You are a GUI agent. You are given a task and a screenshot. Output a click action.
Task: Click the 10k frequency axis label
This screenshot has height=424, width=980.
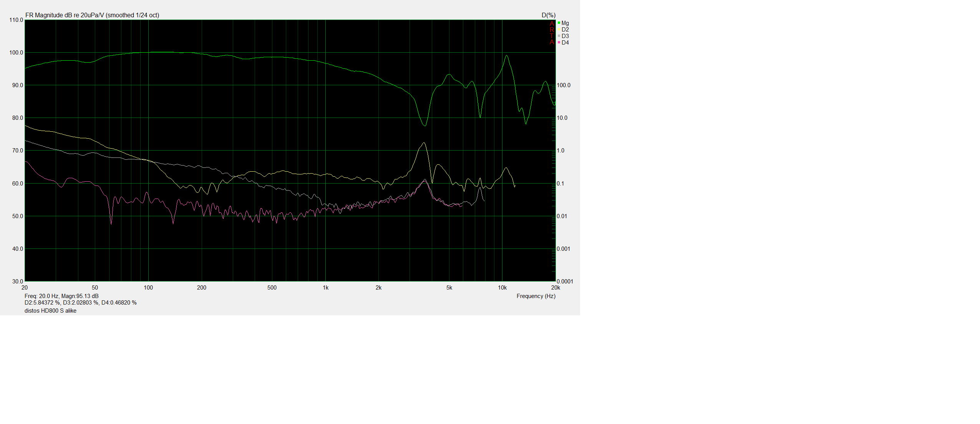[x=502, y=288]
